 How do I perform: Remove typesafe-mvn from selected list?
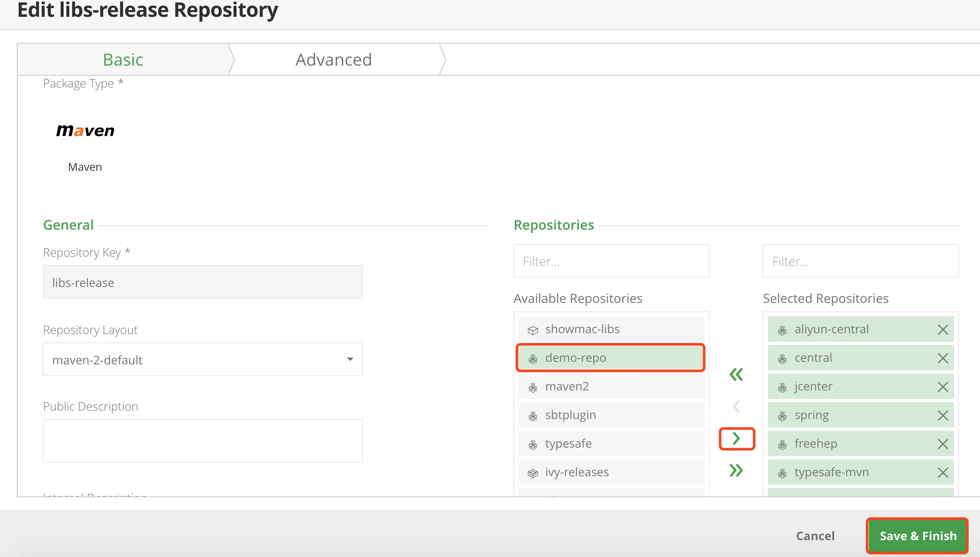click(x=943, y=472)
